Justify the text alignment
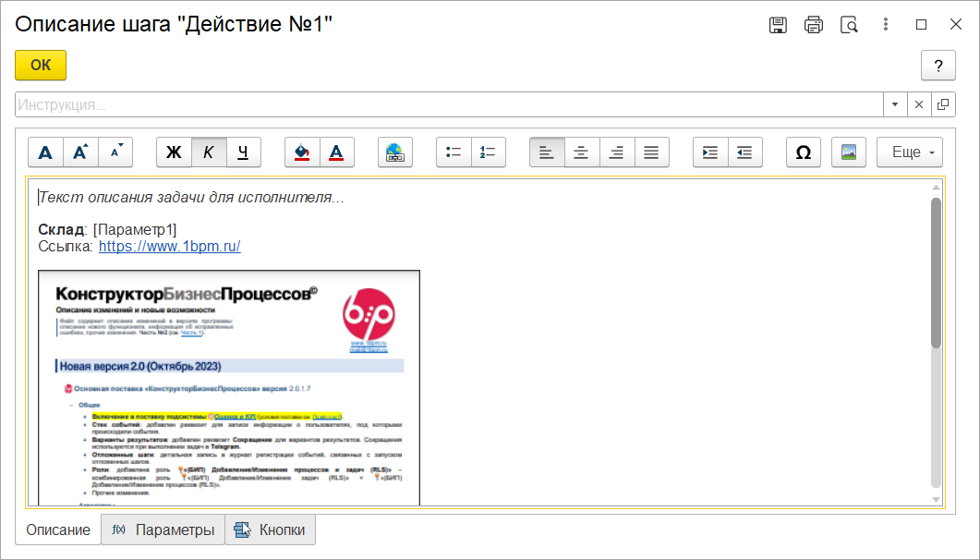This screenshot has width=980, height=560. 652,152
